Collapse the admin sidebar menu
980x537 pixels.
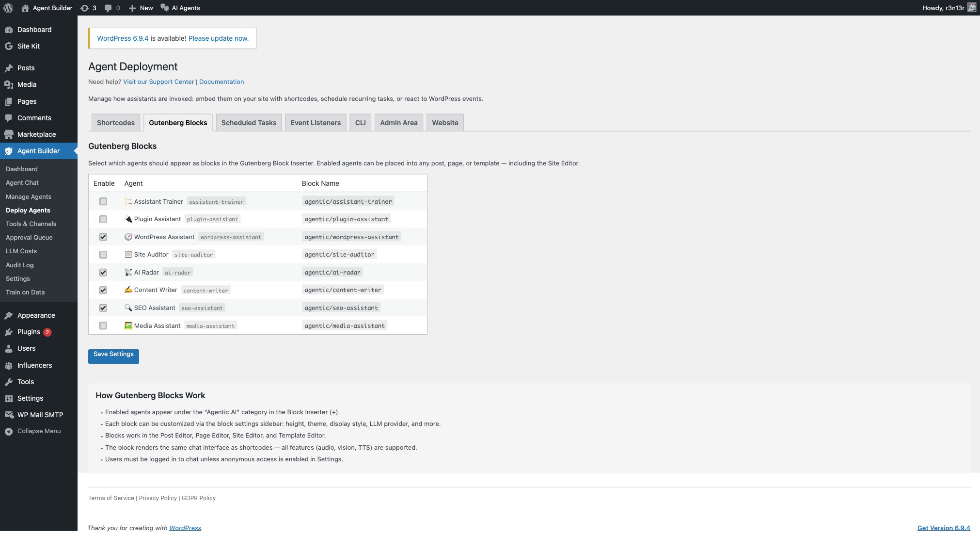point(8,431)
